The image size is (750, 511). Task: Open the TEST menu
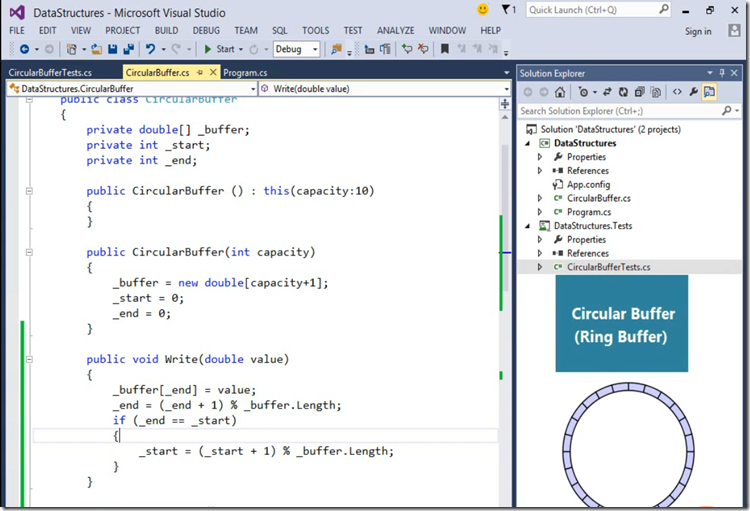click(x=353, y=31)
